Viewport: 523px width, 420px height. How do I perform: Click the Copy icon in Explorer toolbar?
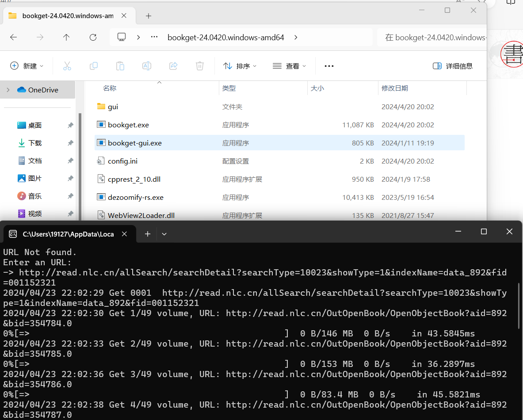click(94, 66)
